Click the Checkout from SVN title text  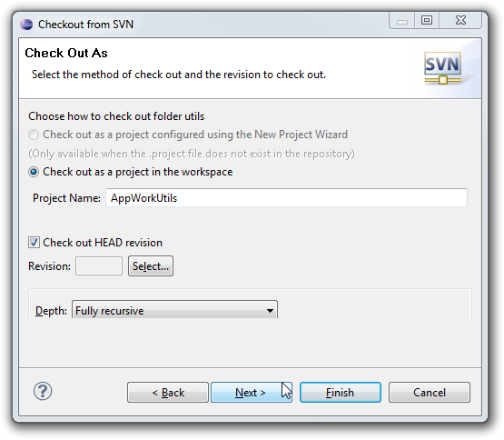pos(85,25)
